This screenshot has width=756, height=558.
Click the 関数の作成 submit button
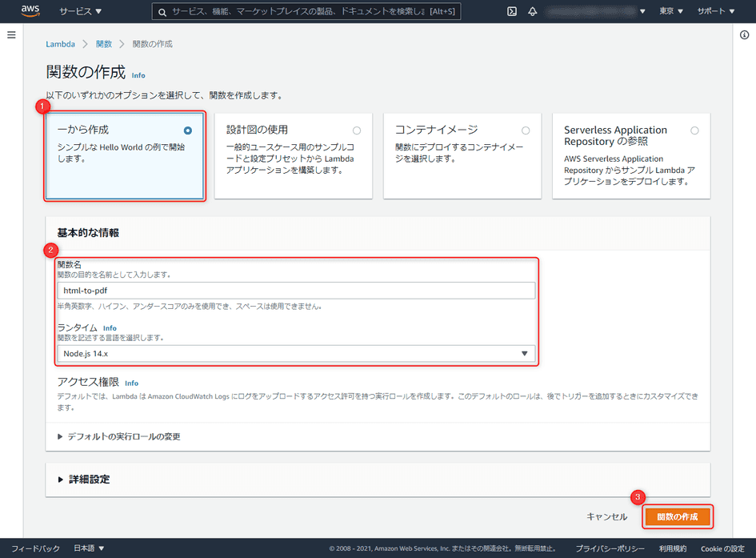677,516
